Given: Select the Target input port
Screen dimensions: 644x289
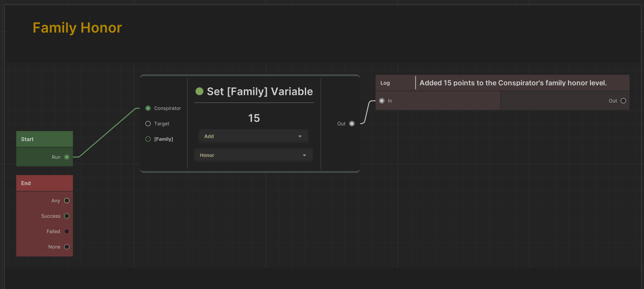Looking at the screenshot, I should 148,124.
